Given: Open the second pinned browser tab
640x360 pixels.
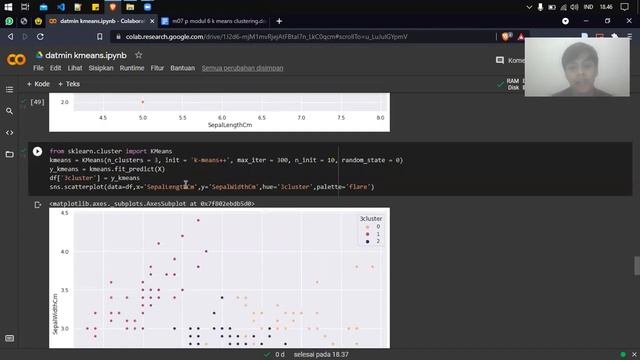Looking at the screenshot, I should point(24,21).
